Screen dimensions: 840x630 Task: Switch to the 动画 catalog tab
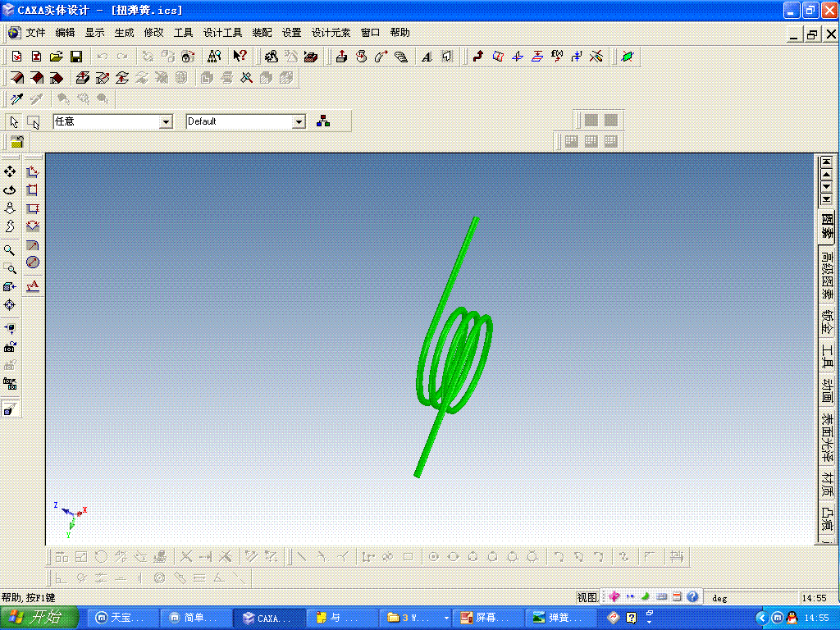(x=827, y=391)
